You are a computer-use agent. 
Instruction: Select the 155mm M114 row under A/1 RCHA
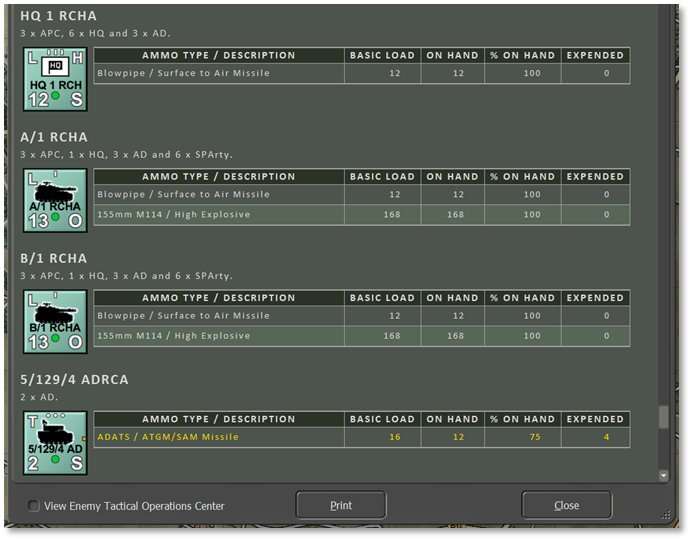pos(361,214)
